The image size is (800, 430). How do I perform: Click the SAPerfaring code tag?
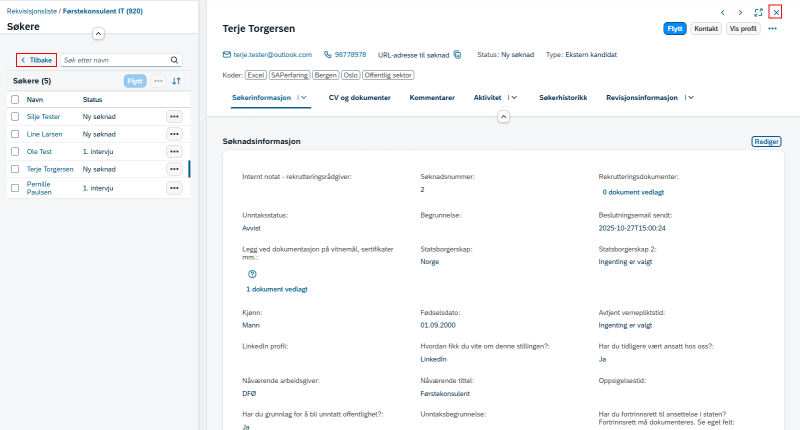[289, 75]
